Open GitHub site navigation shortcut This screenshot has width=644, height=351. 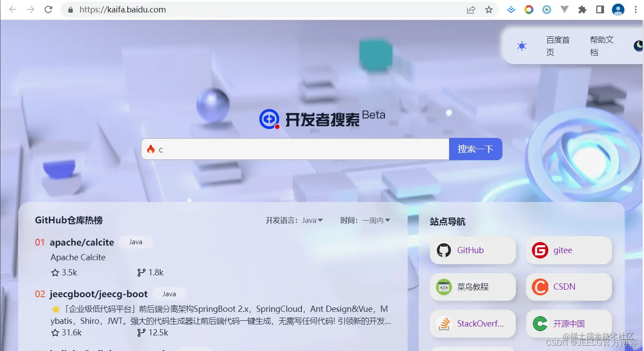(472, 250)
